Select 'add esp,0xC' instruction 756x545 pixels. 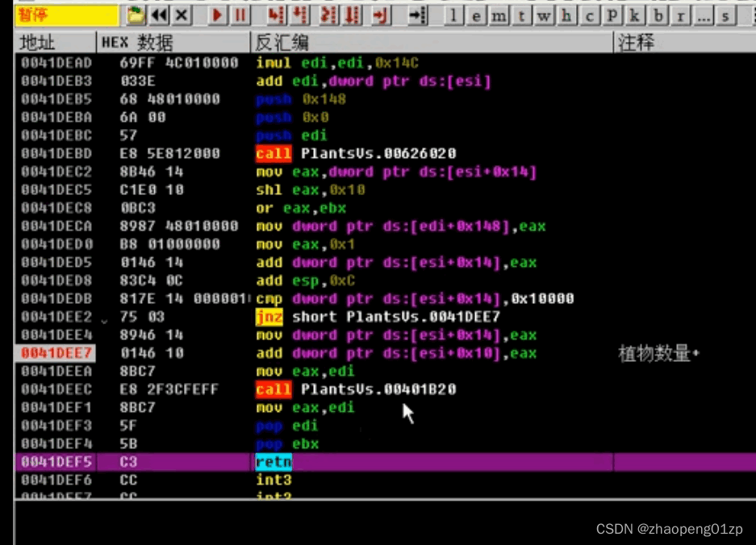point(305,281)
